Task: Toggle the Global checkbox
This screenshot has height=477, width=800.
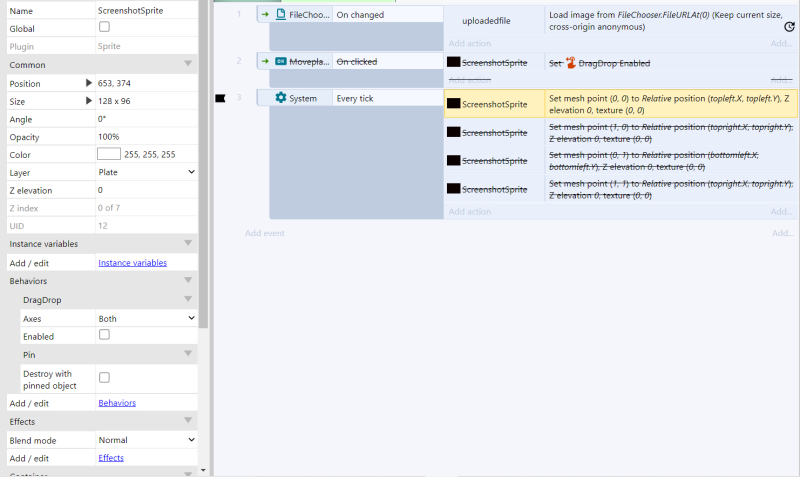Action: coord(104,27)
